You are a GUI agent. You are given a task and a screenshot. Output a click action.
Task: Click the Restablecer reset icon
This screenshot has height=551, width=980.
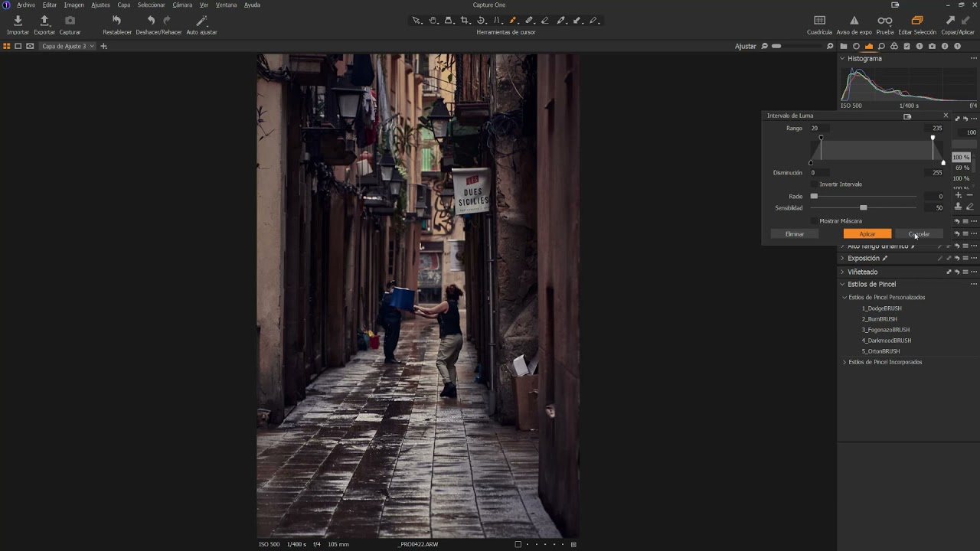coord(116,21)
